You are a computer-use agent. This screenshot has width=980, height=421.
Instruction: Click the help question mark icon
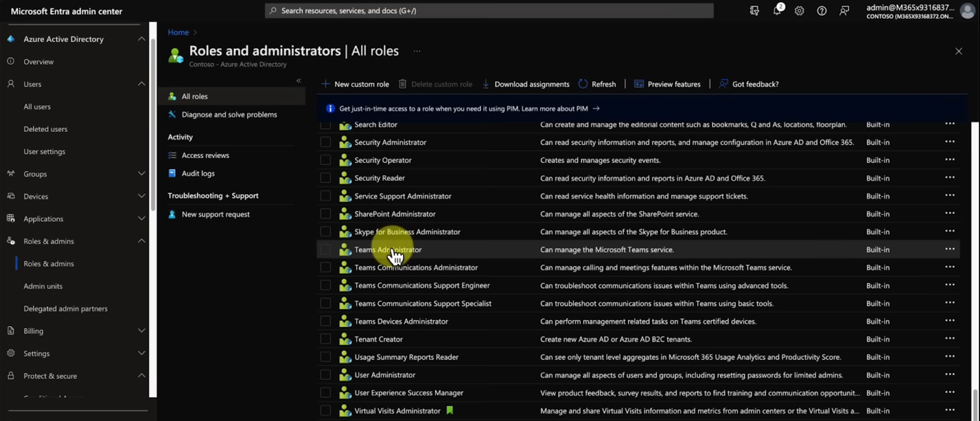(822, 11)
